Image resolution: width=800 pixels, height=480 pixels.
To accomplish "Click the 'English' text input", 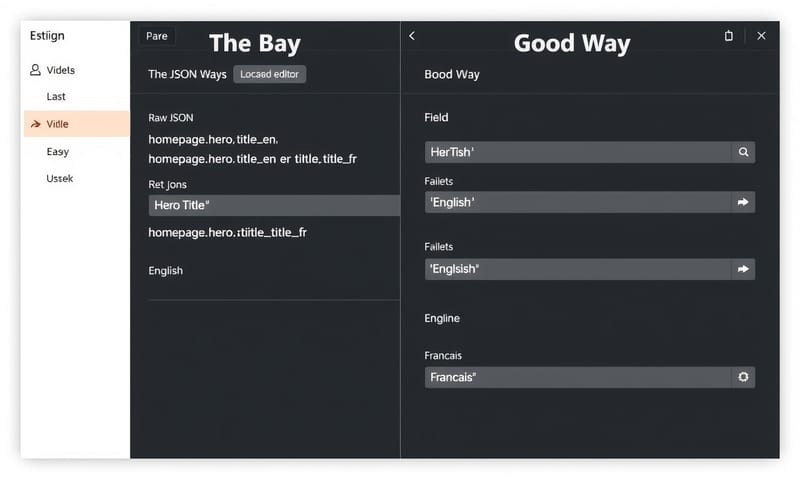I will (578, 202).
